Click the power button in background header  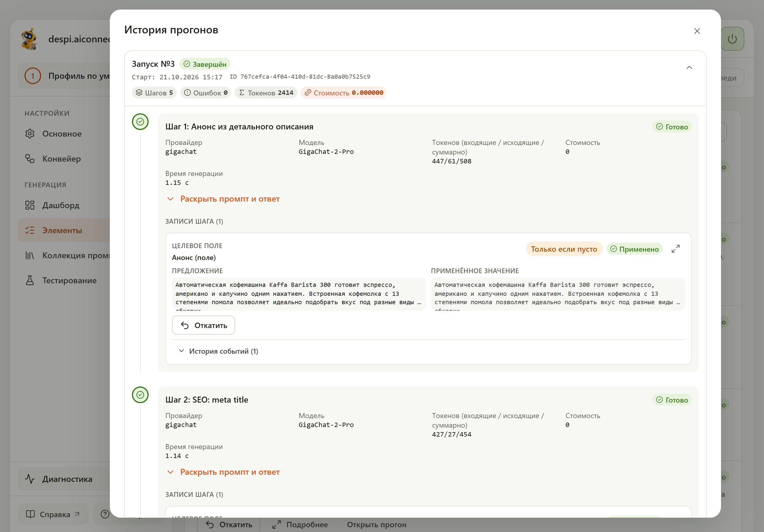[732, 39]
